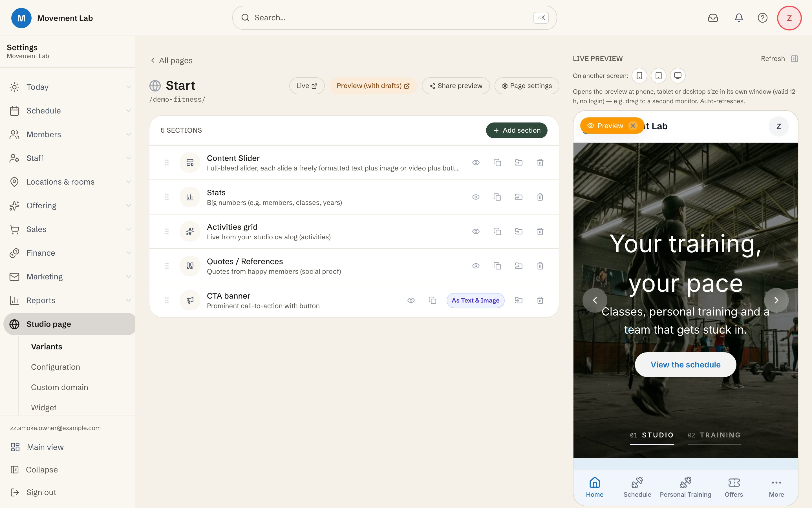This screenshot has height=508, width=812.
Task: Delete the Activities grid section
Action: (540, 231)
